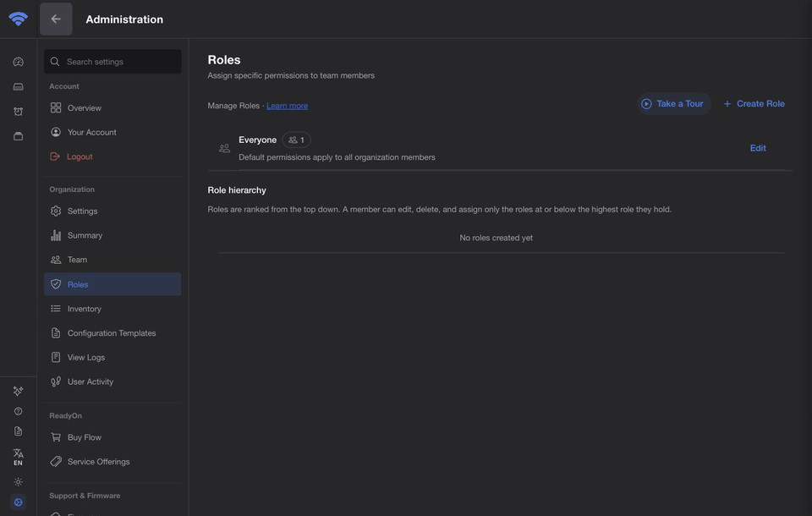Open Configuration Templates
Viewport: 812px width, 516px height.
[112, 333]
